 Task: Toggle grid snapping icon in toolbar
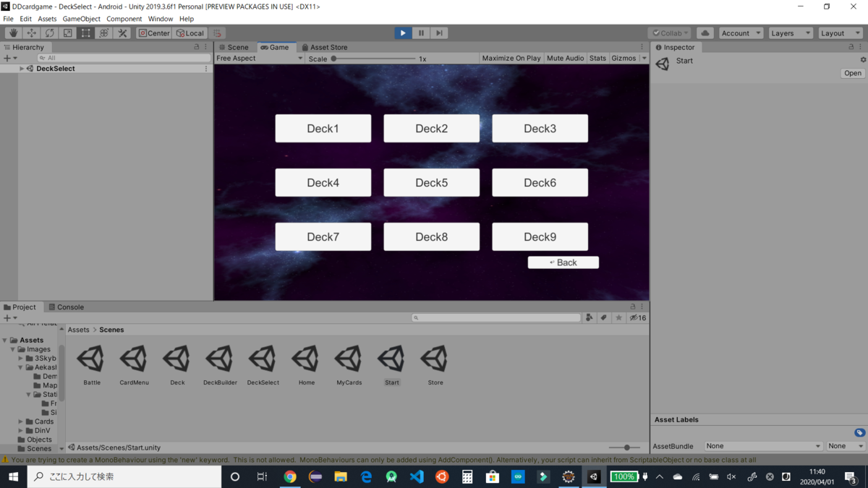click(218, 33)
